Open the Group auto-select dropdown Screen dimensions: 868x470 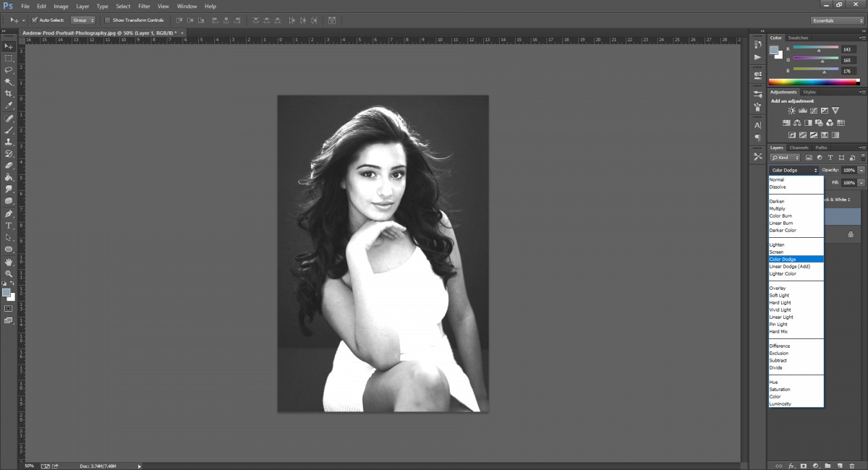point(83,20)
